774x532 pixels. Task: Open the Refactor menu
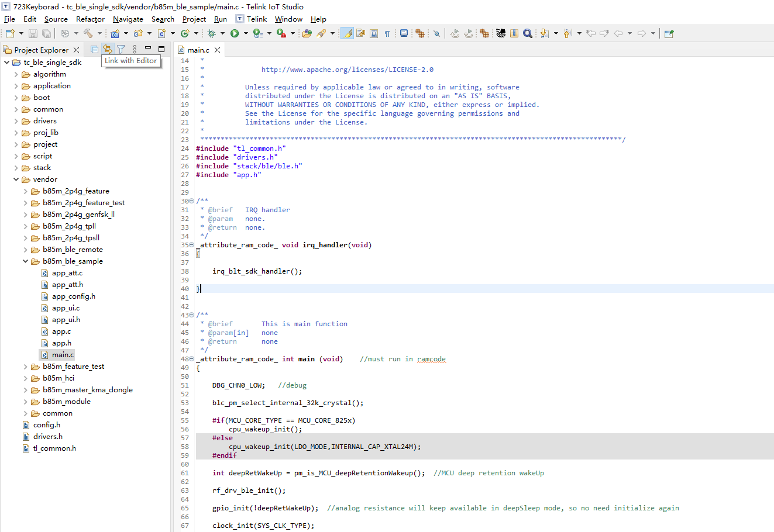(x=90, y=19)
